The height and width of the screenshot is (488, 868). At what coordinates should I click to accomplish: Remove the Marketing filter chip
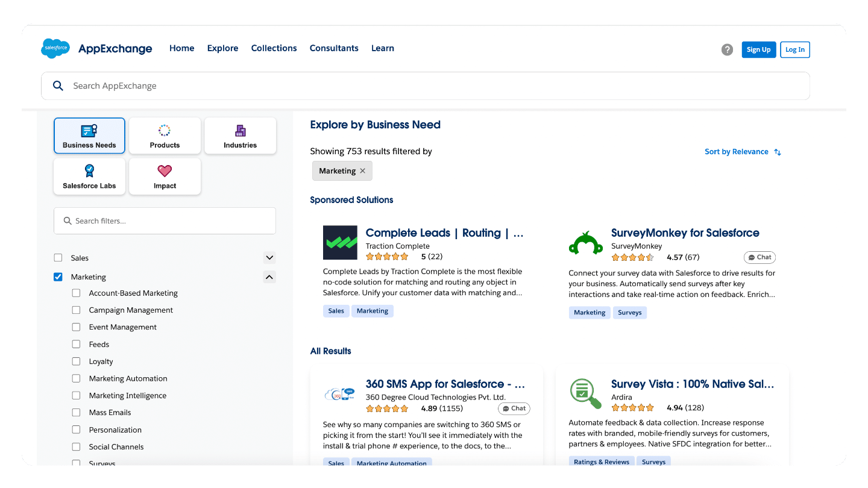tap(363, 171)
